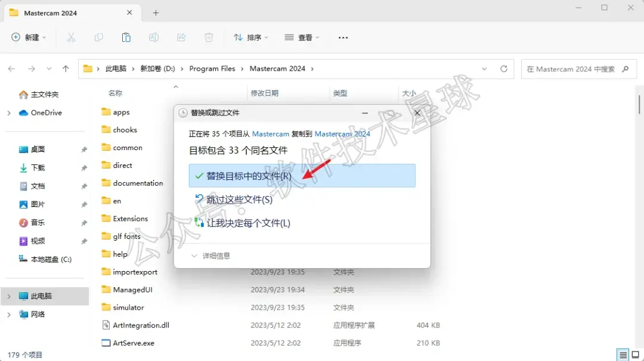Switch to large thumbnails view icon

coord(636,354)
